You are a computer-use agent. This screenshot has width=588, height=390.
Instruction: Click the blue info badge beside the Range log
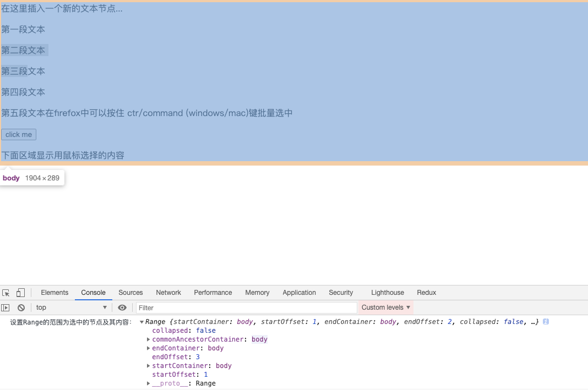(x=545, y=321)
